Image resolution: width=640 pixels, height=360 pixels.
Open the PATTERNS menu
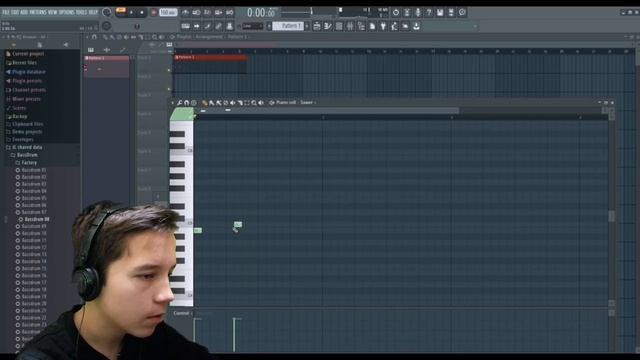pos(38,12)
